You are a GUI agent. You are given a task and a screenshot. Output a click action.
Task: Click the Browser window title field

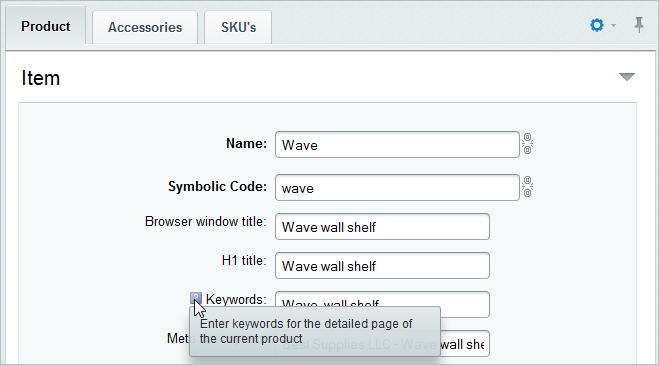tap(382, 227)
